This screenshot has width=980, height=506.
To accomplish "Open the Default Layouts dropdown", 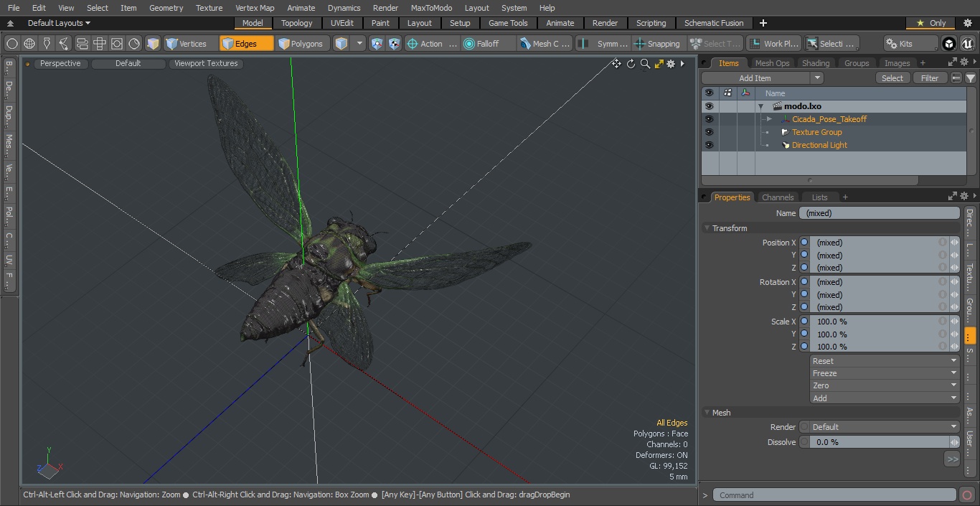I will [59, 23].
